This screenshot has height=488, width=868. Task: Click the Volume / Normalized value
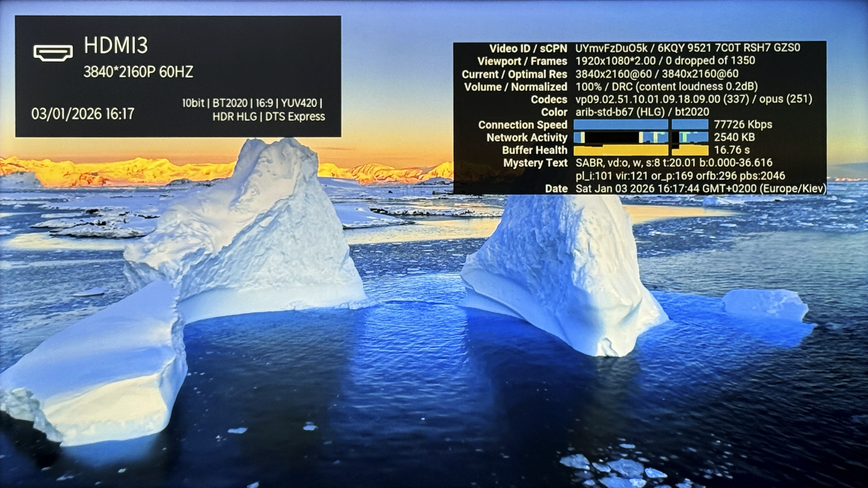tap(666, 86)
